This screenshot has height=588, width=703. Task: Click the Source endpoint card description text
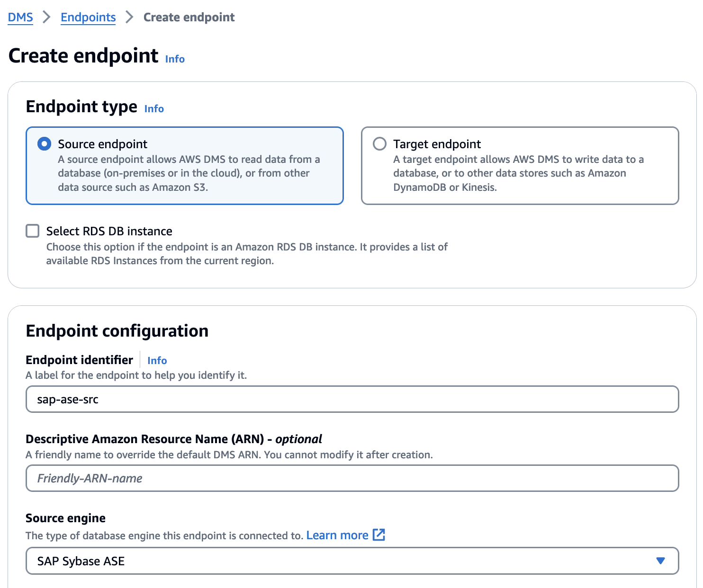coord(189,173)
